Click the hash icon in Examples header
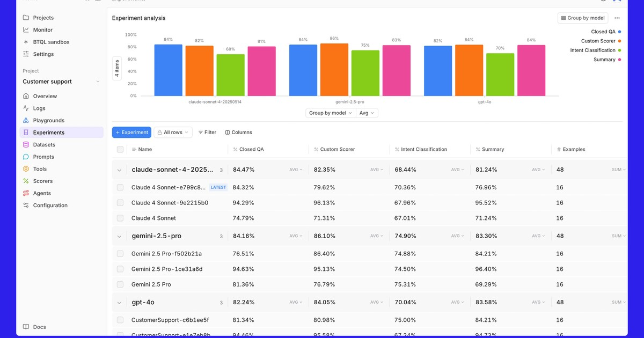 pyautogui.click(x=559, y=150)
